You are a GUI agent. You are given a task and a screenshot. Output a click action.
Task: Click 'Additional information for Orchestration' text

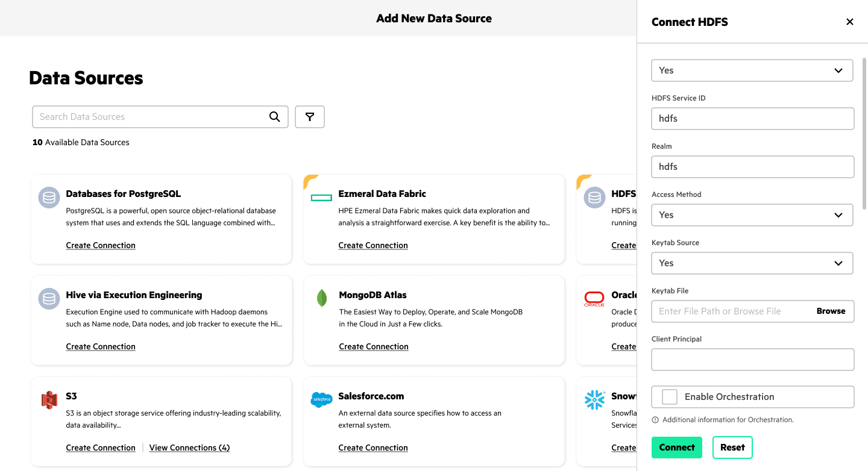(728, 420)
